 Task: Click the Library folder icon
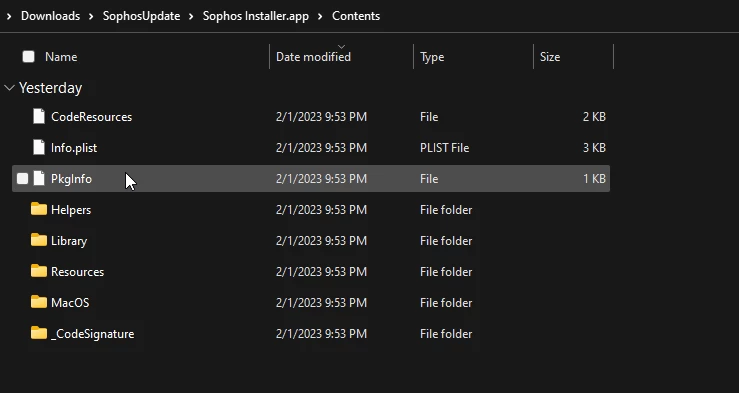tap(39, 240)
